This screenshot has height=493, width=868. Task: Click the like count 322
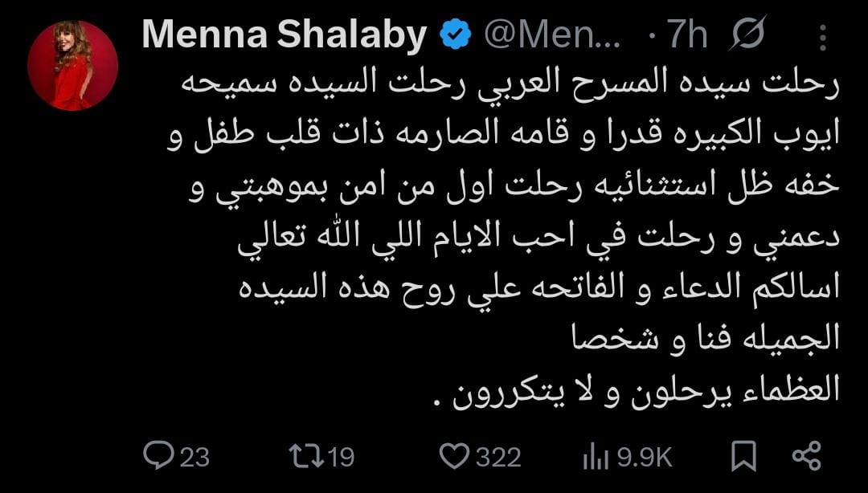(498, 458)
